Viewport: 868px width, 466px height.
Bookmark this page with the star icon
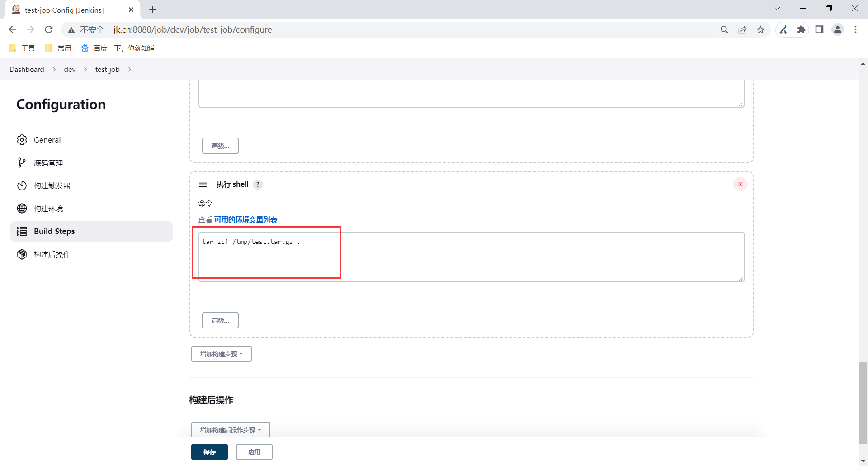[x=761, y=30]
